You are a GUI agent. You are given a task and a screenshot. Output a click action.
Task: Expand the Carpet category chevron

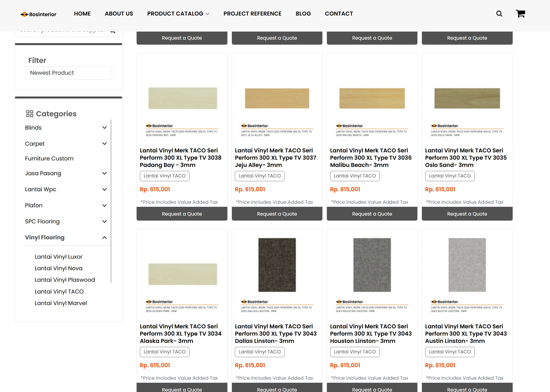(105, 144)
